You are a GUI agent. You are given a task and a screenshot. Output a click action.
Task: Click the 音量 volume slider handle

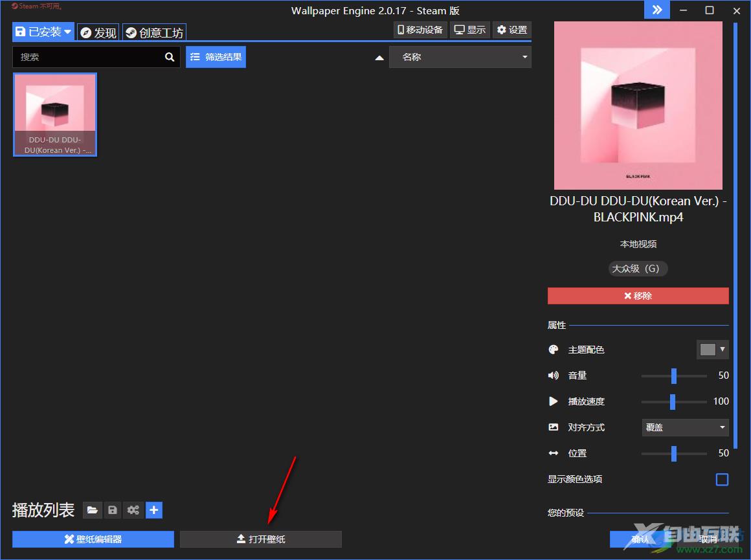674,376
